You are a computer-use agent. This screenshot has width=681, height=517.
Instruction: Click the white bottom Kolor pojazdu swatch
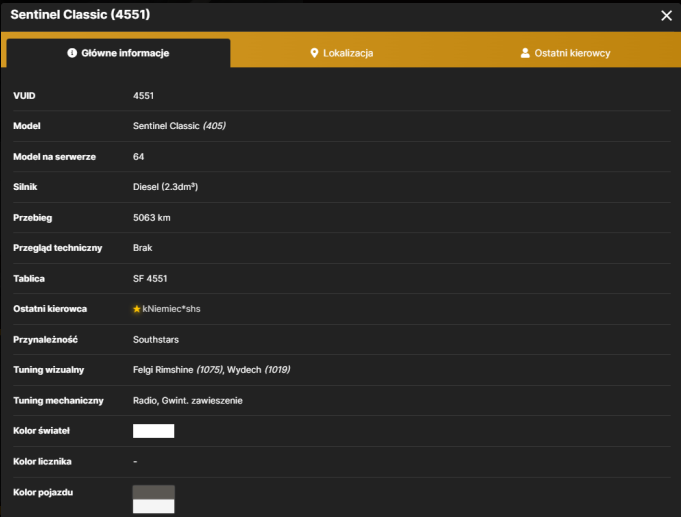(153, 506)
